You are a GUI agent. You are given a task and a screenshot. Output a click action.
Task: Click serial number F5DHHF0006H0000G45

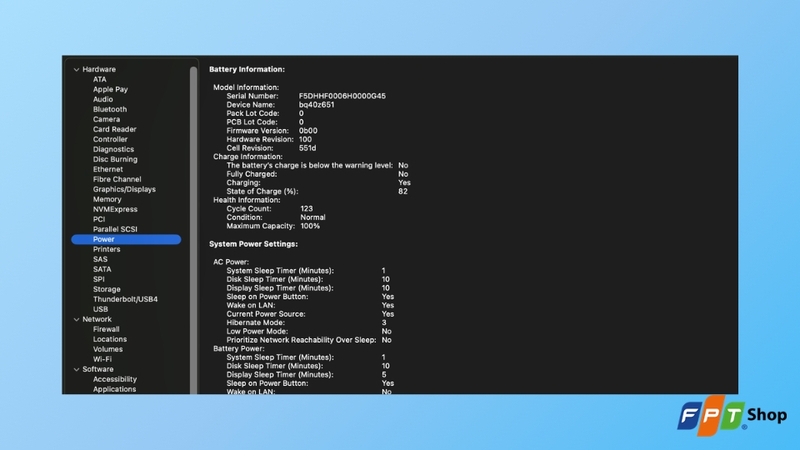(342, 96)
